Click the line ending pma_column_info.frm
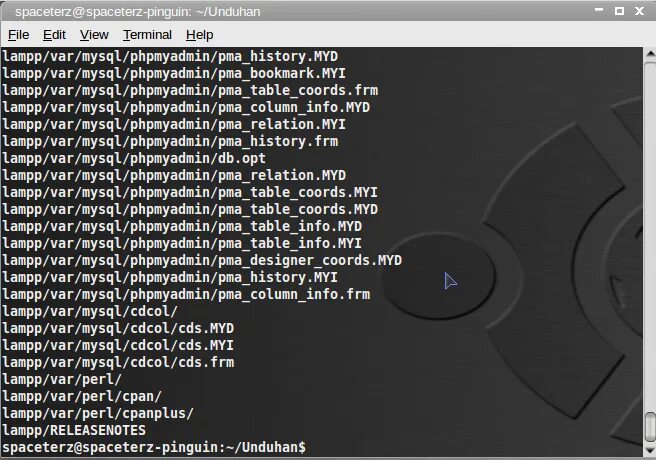This screenshot has height=460, width=656. (x=186, y=294)
